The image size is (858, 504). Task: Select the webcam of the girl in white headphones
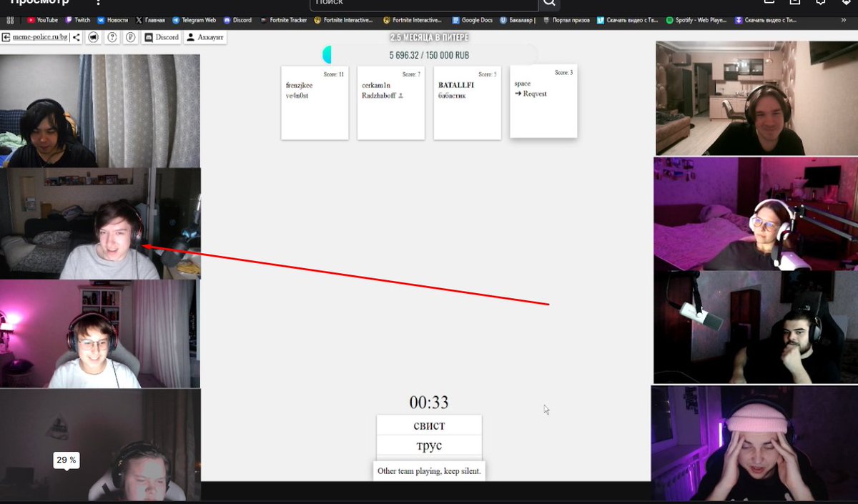(756, 214)
